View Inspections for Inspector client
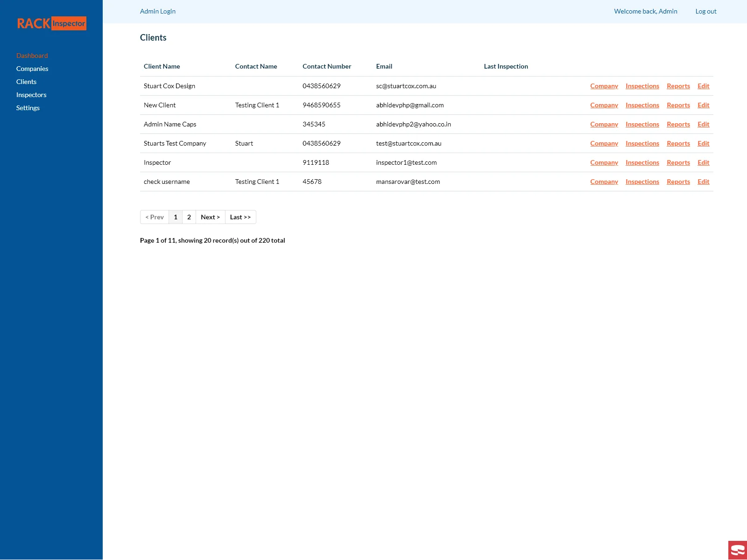 pyautogui.click(x=642, y=162)
